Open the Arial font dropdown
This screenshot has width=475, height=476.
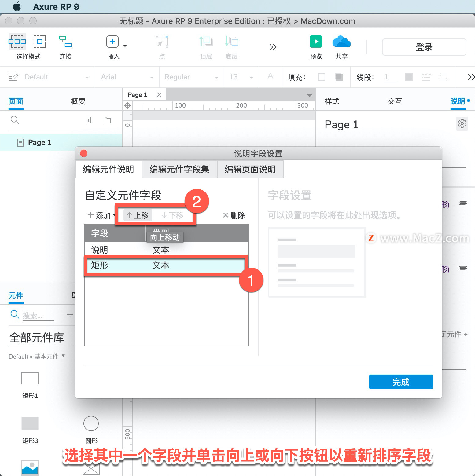coord(152,77)
